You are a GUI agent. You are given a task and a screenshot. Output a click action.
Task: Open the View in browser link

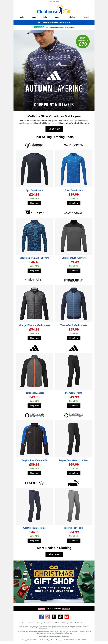pyautogui.click(x=54, y=1)
